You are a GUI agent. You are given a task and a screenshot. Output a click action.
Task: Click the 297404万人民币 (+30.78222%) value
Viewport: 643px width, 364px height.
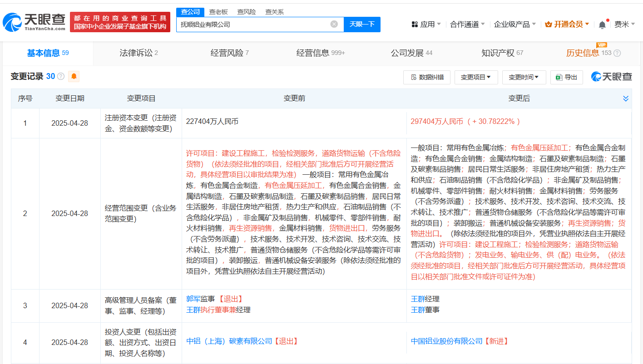click(x=465, y=122)
